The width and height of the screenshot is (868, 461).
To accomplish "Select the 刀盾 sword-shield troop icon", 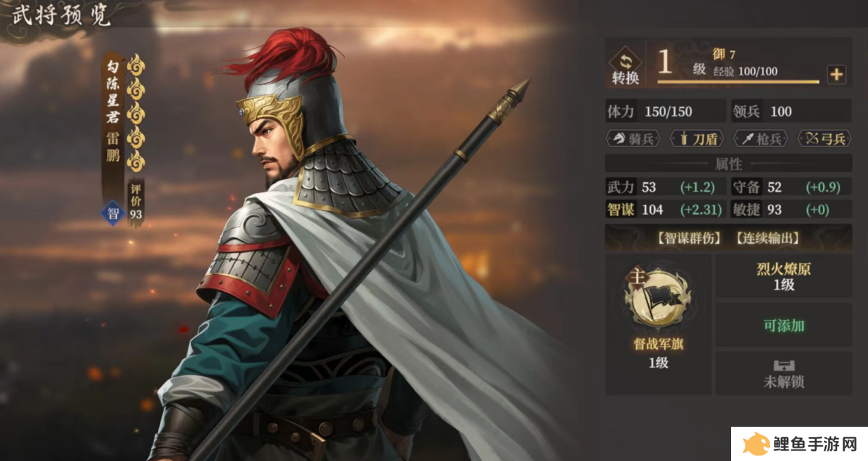I will click(697, 139).
